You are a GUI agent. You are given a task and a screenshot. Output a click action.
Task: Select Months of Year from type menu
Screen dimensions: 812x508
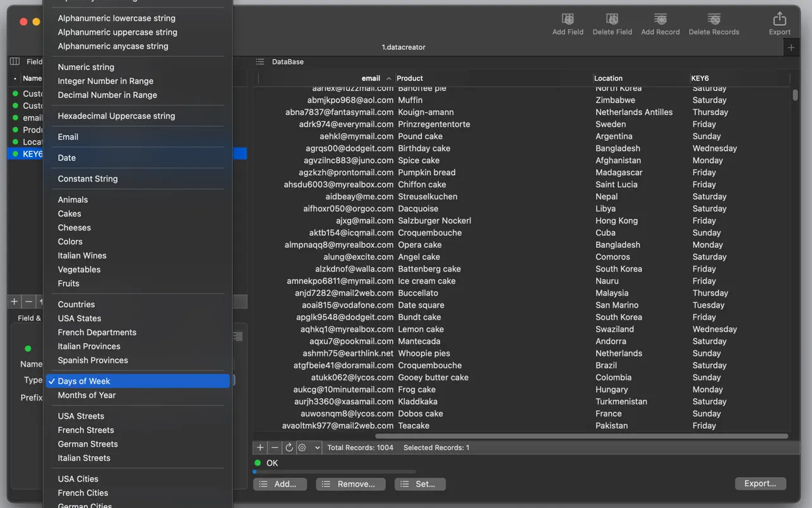(x=87, y=395)
